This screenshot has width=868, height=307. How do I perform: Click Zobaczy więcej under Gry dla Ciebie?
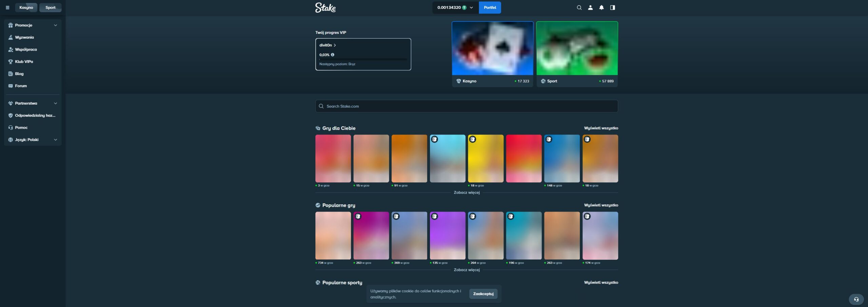467,193
